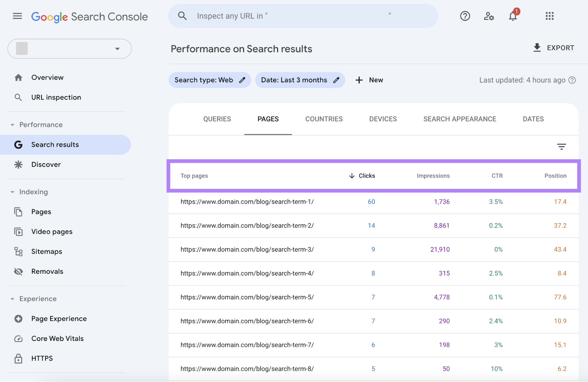Open Sitemaps from the Indexing section
Viewport: 588px width, 382px height.
[x=47, y=251]
